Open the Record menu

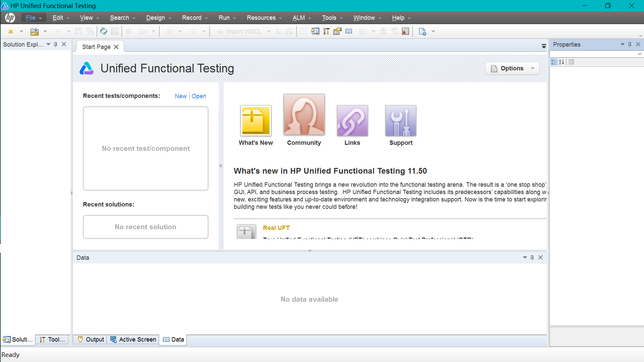click(x=195, y=18)
